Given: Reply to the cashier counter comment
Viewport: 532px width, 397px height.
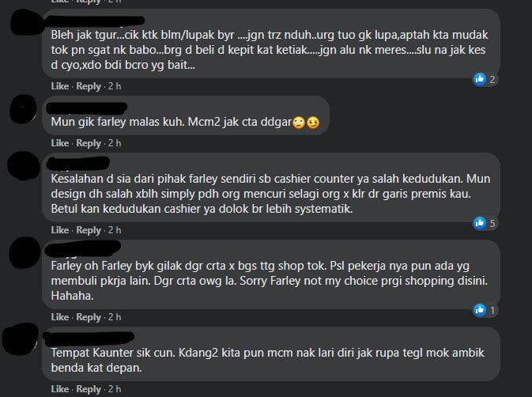Looking at the screenshot, I should point(89,230).
